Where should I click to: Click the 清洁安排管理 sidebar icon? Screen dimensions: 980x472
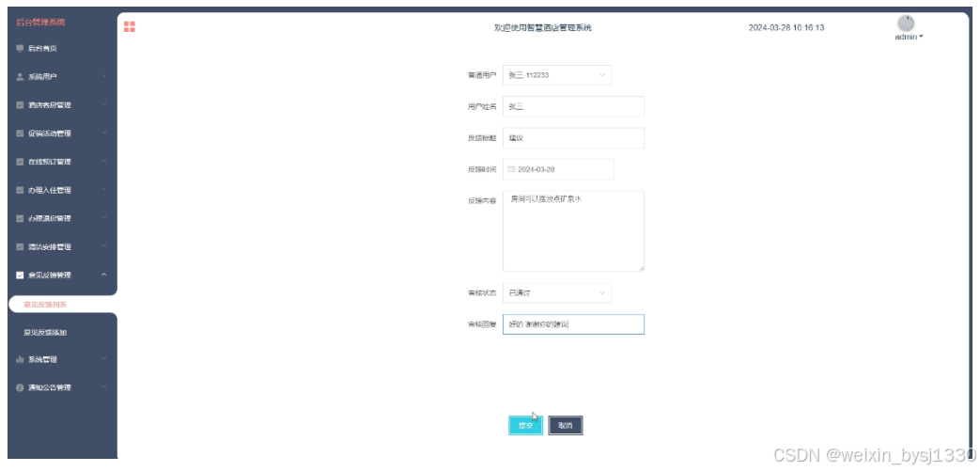tap(20, 247)
